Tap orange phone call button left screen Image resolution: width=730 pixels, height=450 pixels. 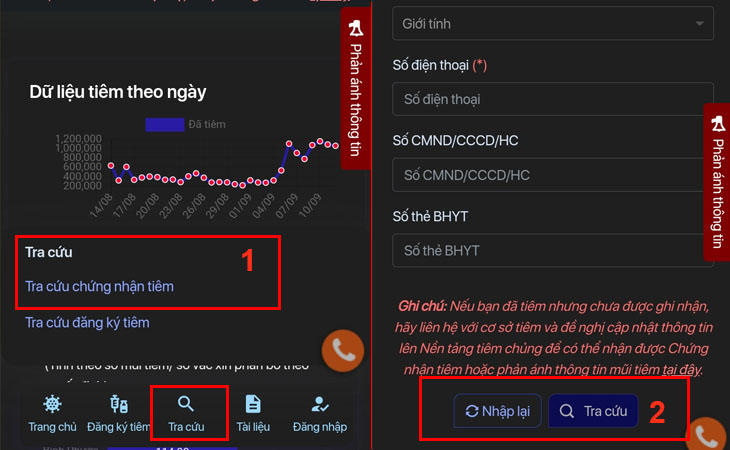343,350
